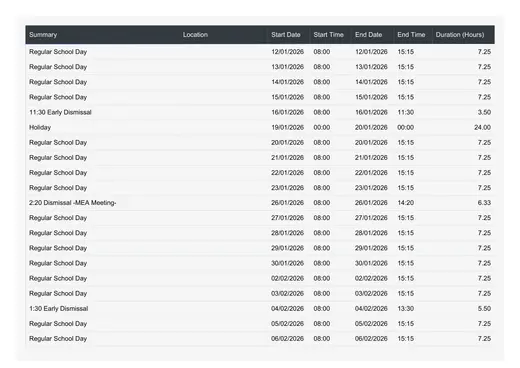This screenshot has width=520, height=368.
Task: Click the 5.50 duration value
Action: (484, 308)
